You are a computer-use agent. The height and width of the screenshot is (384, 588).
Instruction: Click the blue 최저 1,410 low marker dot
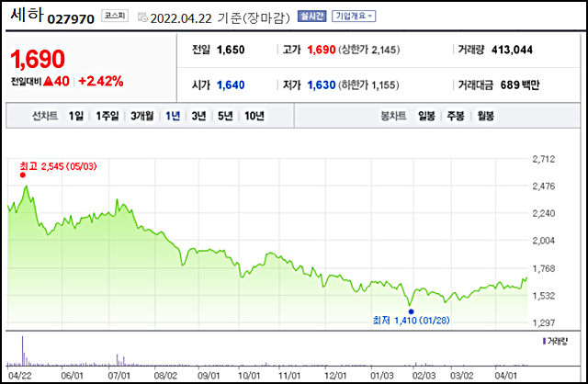click(411, 311)
